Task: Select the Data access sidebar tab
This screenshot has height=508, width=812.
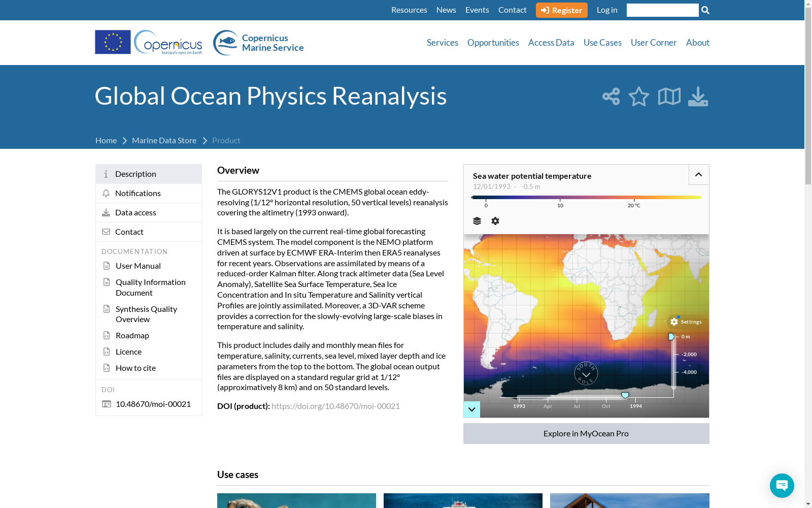Action: [149, 213]
